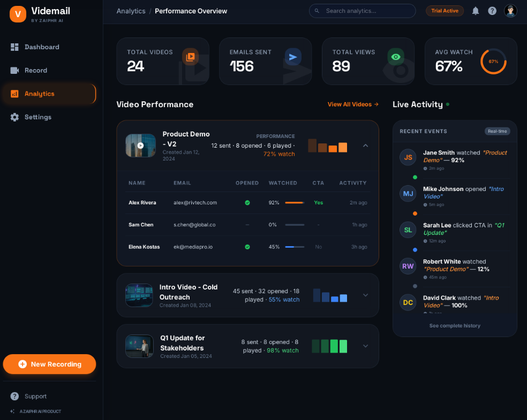Open the help question-mark icon
Viewport: 527px width, 420px height.
(x=492, y=10)
